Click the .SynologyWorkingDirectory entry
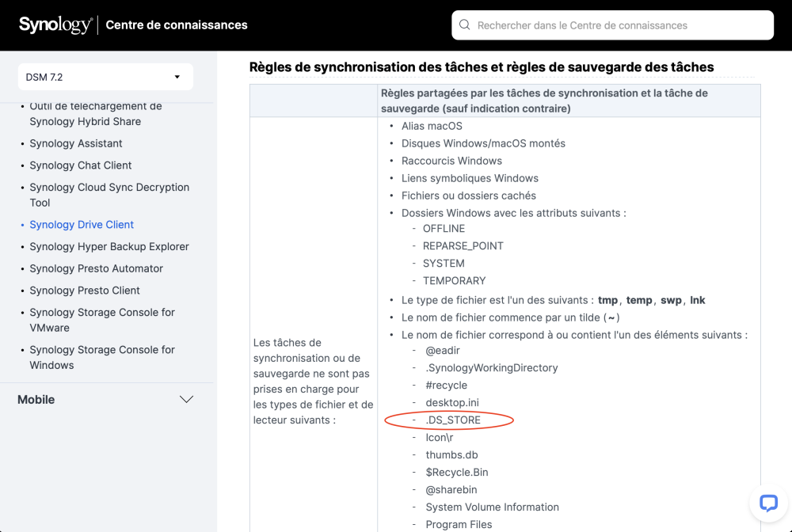Image resolution: width=792 pixels, height=532 pixels. [x=492, y=368]
